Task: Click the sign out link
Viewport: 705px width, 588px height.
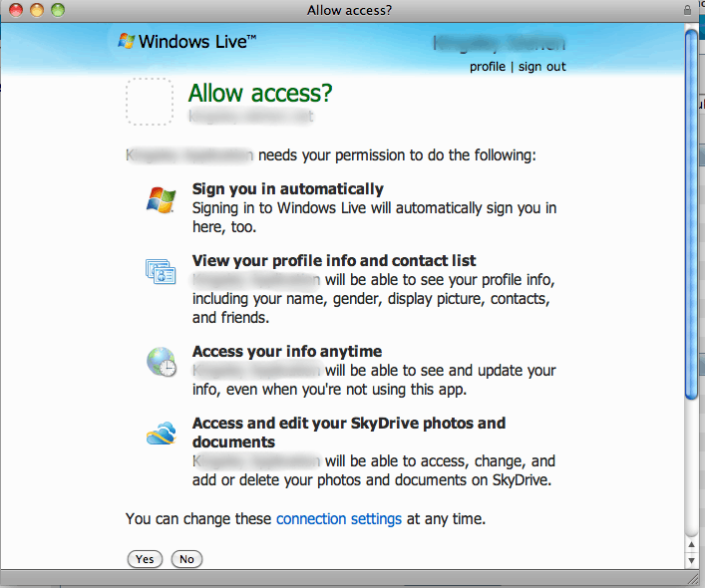Action: (x=542, y=67)
